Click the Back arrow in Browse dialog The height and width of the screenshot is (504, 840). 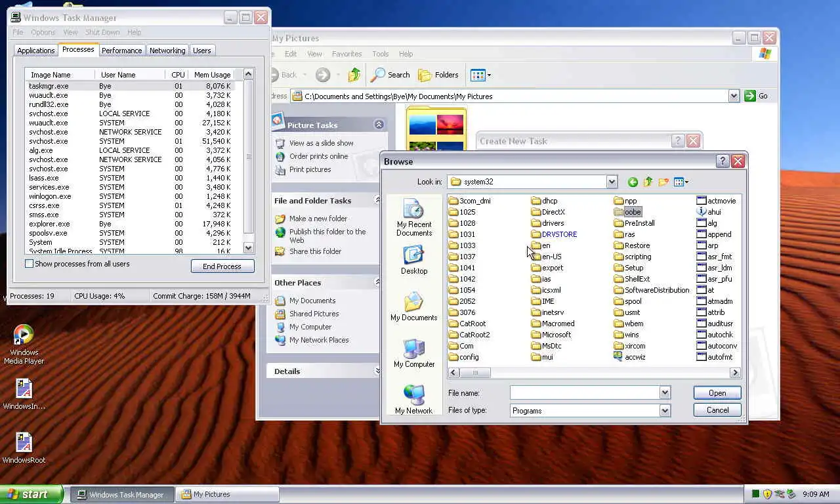[x=633, y=182]
